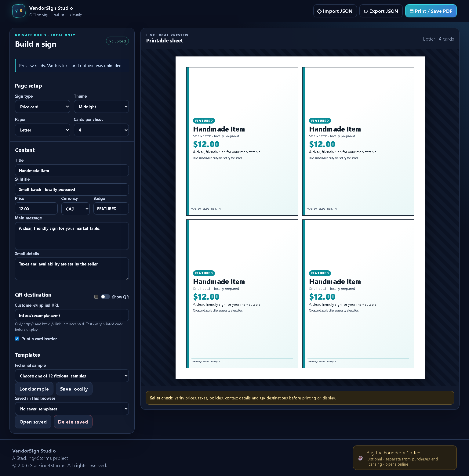
Task: Tick the small checkbox beside the Show QR switch
Action: tap(96, 297)
